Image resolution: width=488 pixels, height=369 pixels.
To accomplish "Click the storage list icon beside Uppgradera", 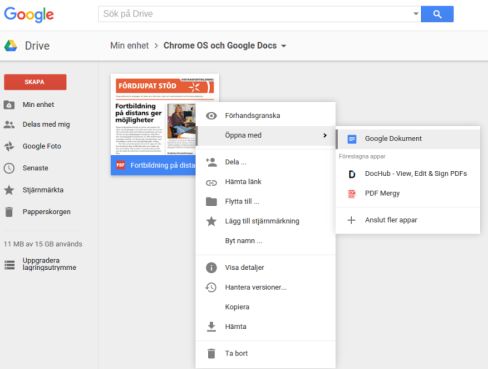I will (9, 265).
